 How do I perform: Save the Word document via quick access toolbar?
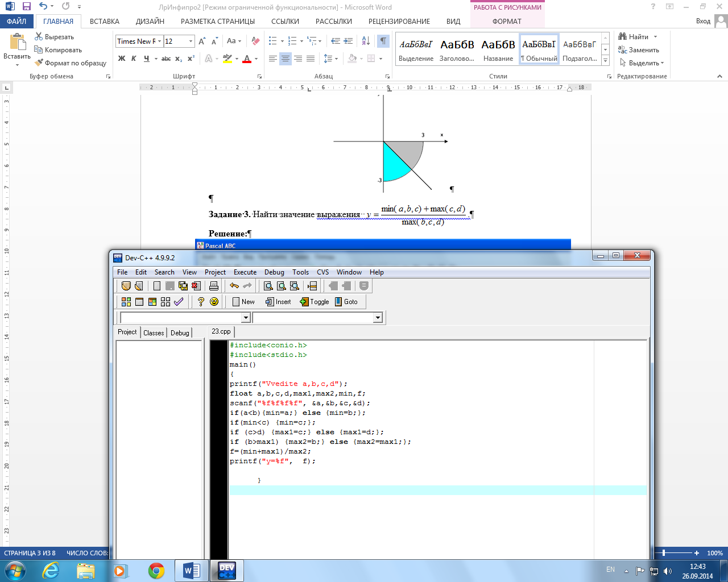[27, 7]
